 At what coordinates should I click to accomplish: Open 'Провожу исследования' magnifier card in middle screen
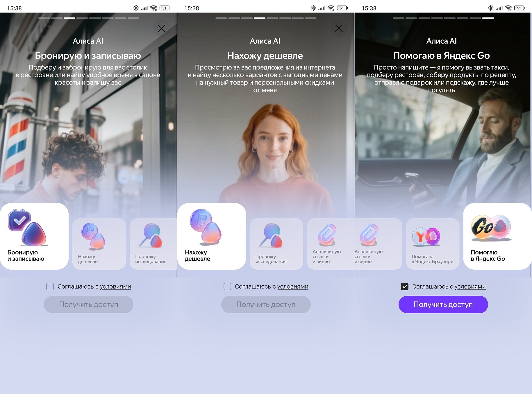click(x=276, y=244)
